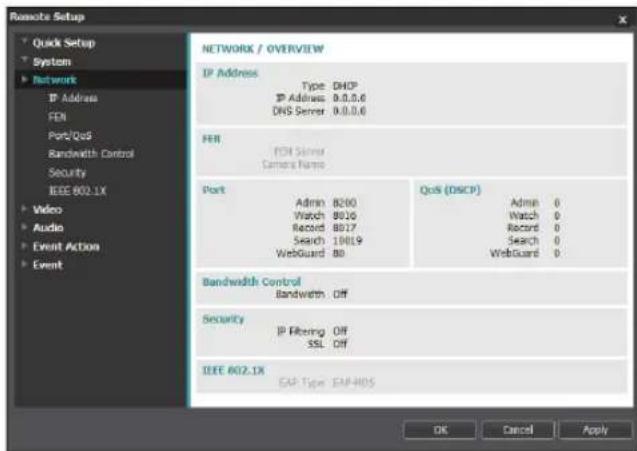Click the NETWORK / OVERVIEW page title
637x451 pixels.
[263, 49]
